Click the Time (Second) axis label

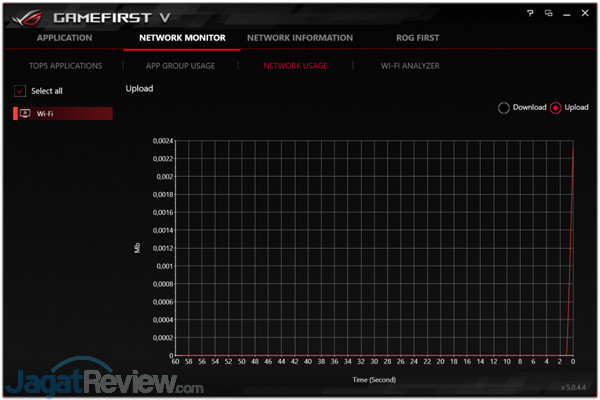pyautogui.click(x=374, y=379)
